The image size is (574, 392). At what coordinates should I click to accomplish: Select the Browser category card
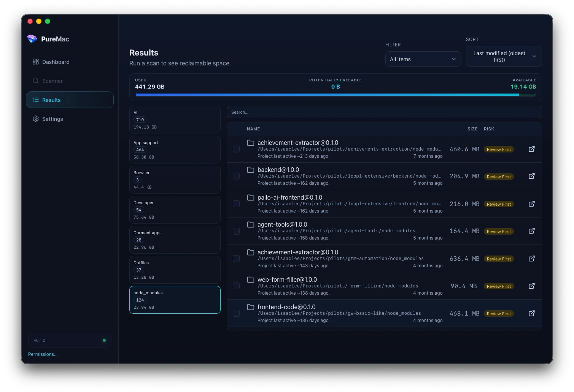pos(175,179)
